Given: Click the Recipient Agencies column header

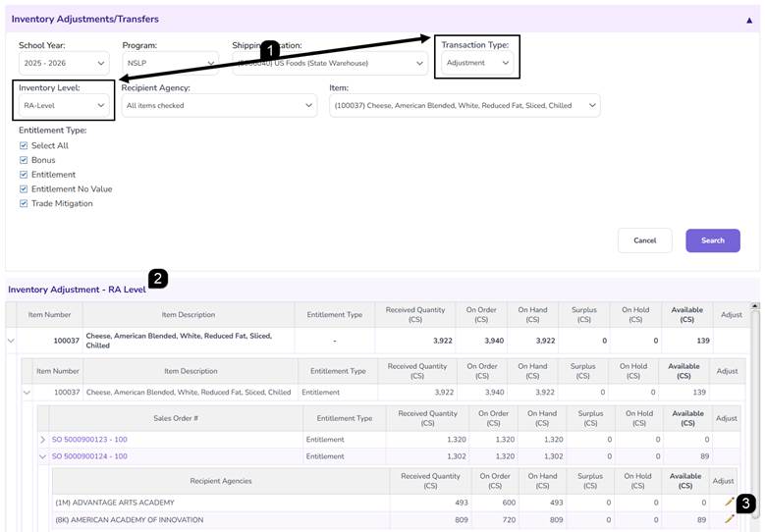Looking at the screenshot, I should pyautogui.click(x=221, y=481).
